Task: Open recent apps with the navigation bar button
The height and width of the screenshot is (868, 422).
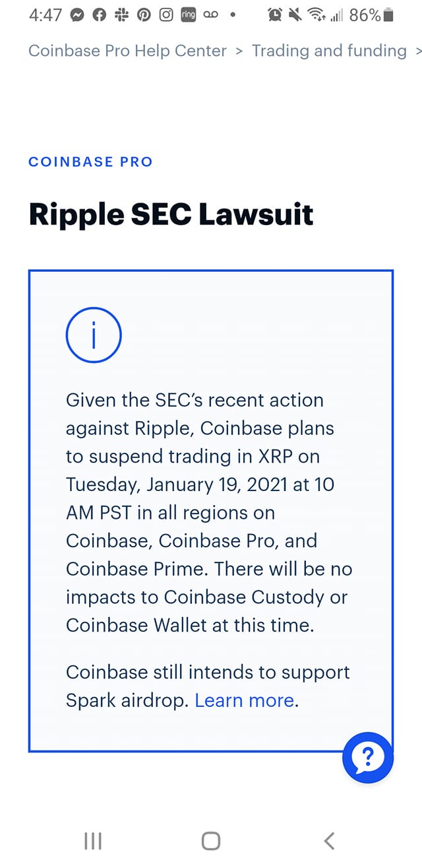Action: click(93, 840)
